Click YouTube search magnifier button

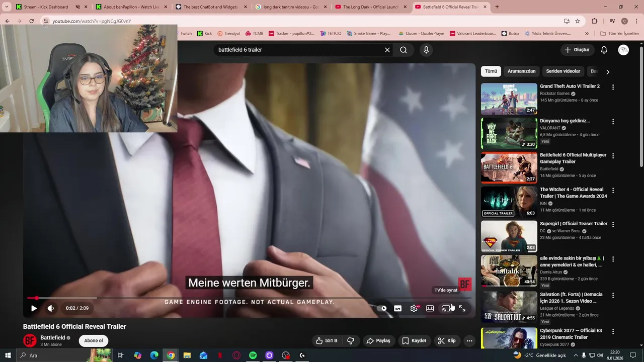click(404, 50)
